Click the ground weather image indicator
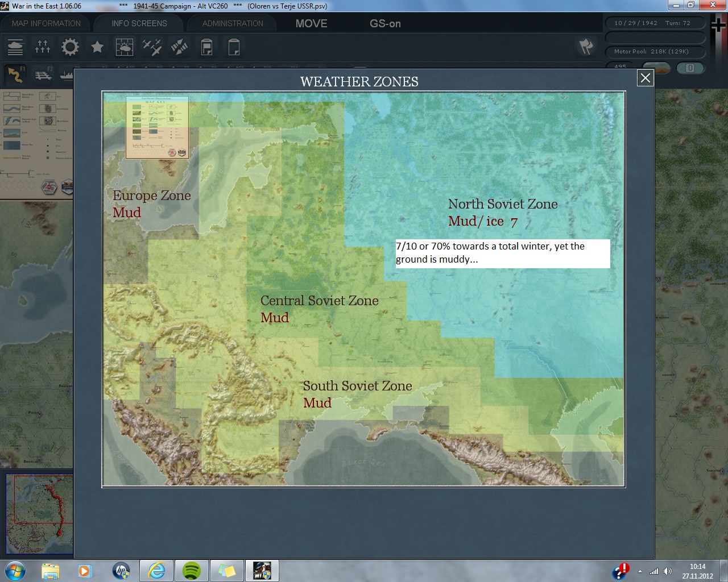Screen dimensions: 728x582 click(656, 68)
